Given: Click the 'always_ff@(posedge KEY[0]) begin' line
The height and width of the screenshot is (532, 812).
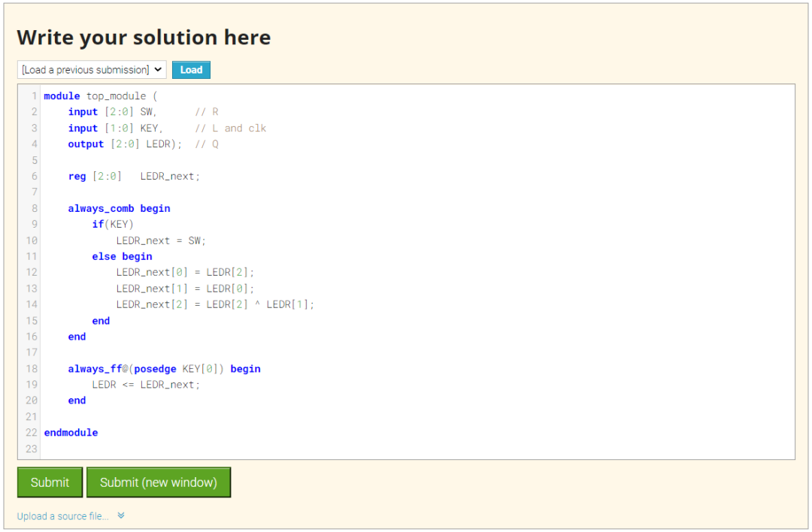Looking at the screenshot, I should point(164,368).
